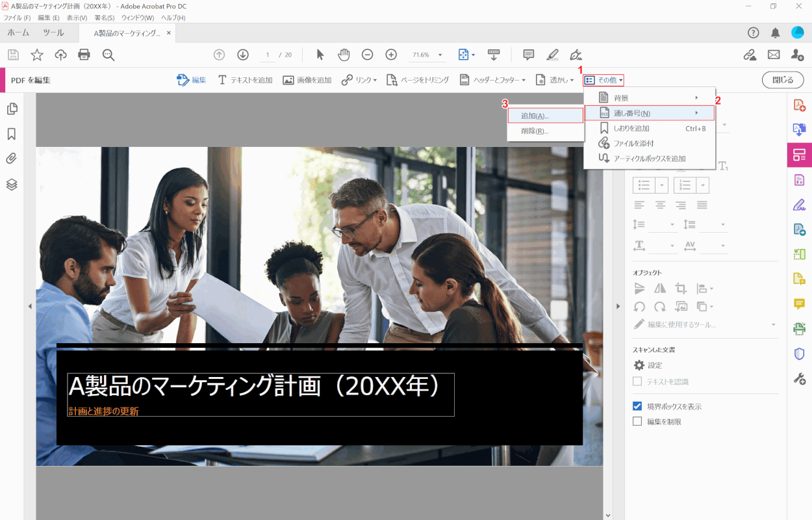Image resolution: width=812 pixels, height=520 pixels.
Task: Click the 閉じる button
Action: (782, 80)
